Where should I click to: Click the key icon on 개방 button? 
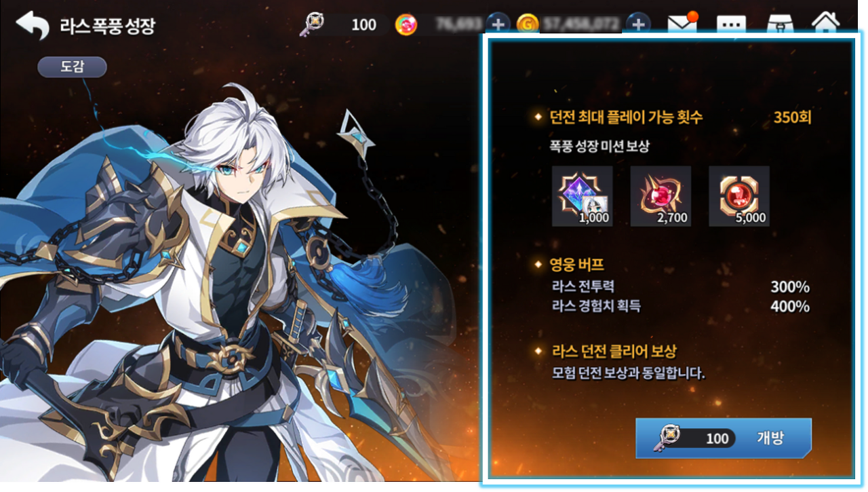click(x=665, y=438)
